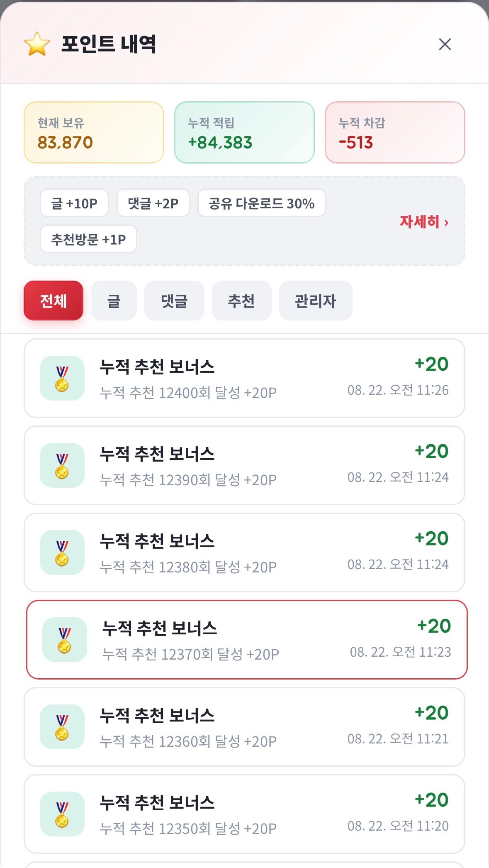Click the medal icon for 12360회 달성
This screenshot has width=489, height=868.
(x=62, y=727)
